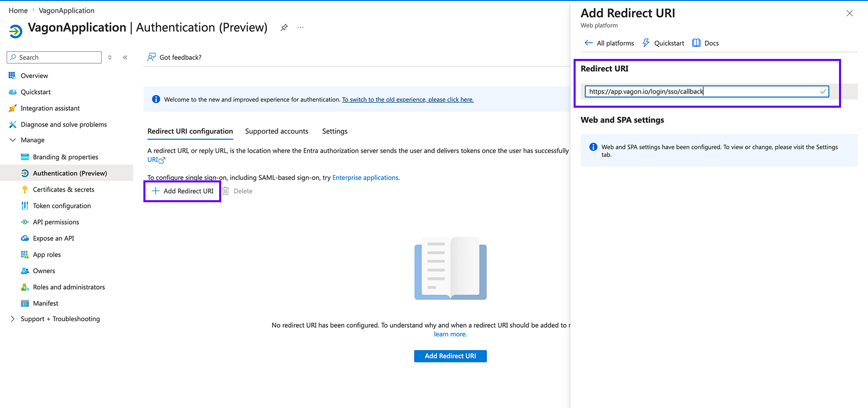The width and height of the screenshot is (868, 408).
Task: Collapse the Manage section
Action: pyautogui.click(x=13, y=140)
